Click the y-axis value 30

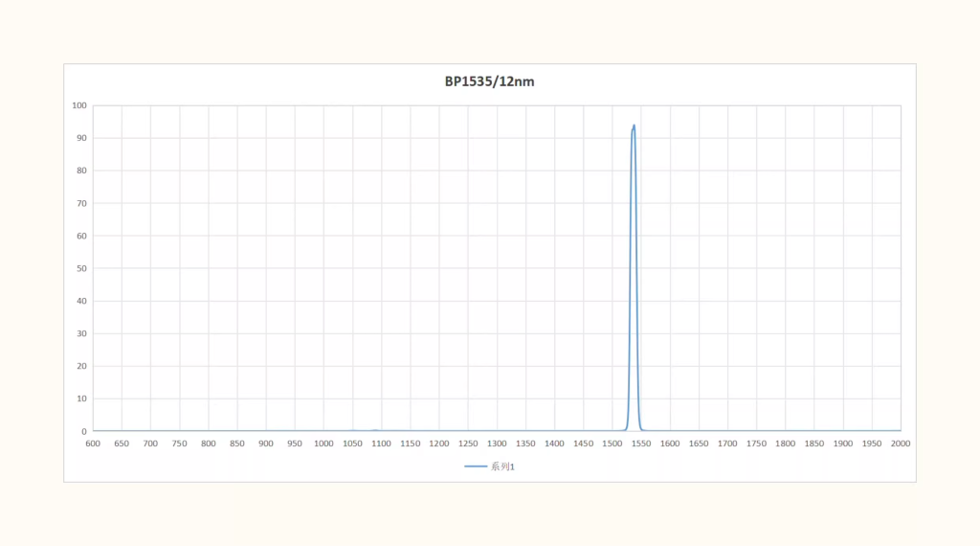tap(81, 333)
